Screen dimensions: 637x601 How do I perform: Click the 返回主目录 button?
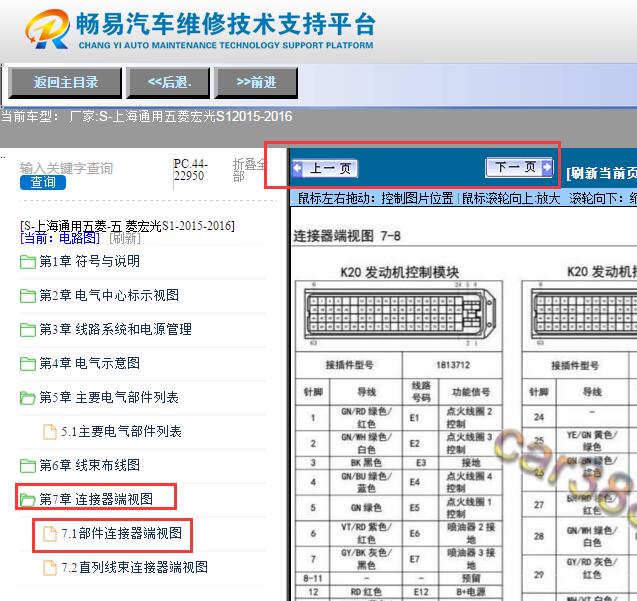(65, 83)
